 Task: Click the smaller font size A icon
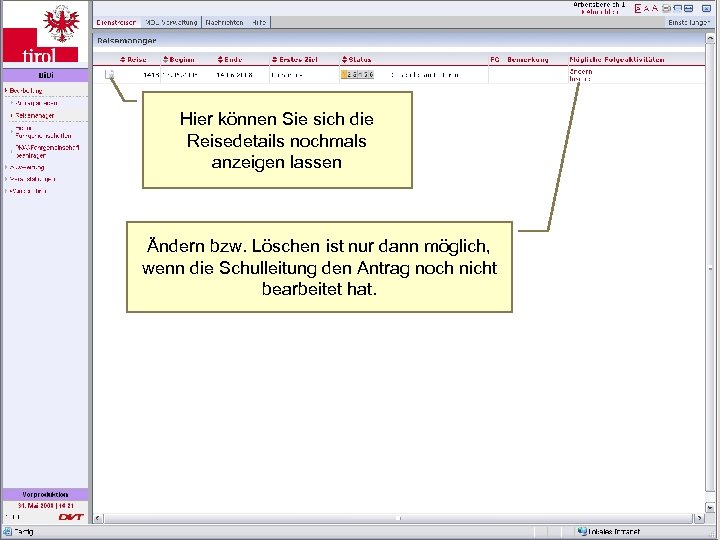click(646, 8)
